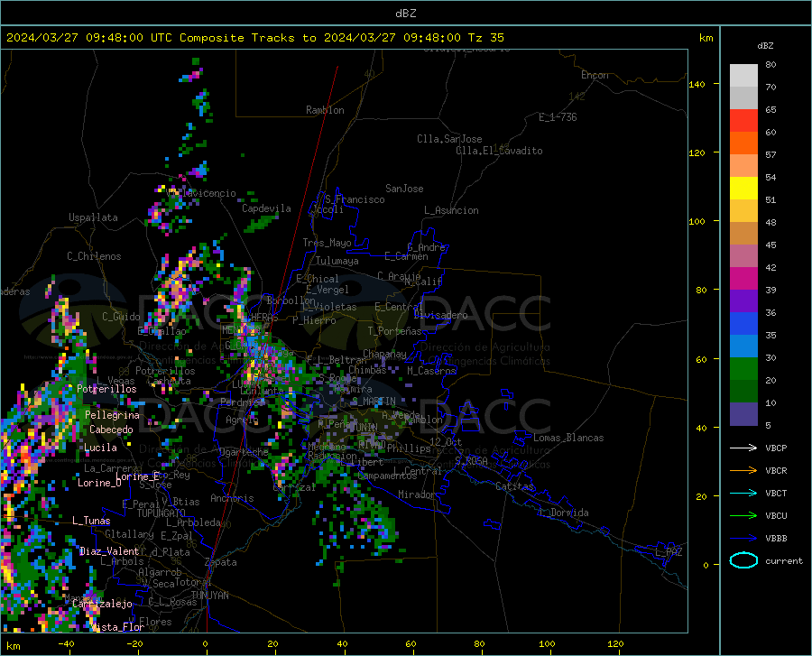
Task: Click the 'TUNUYAN' map label
Action: [209, 596]
